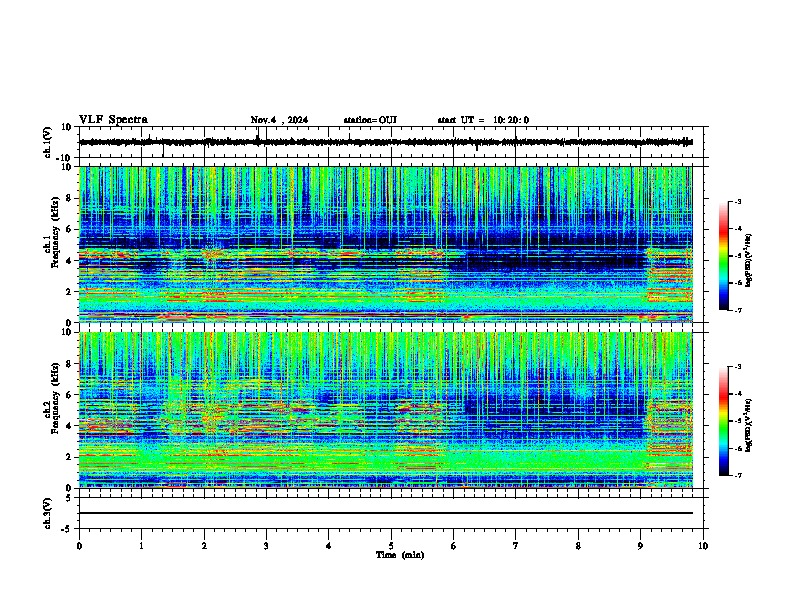This screenshot has width=792, height=612.
Task: Select the date text "Nov.4 , 2024"
Action: pyautogui.click(x=279, y=120)
